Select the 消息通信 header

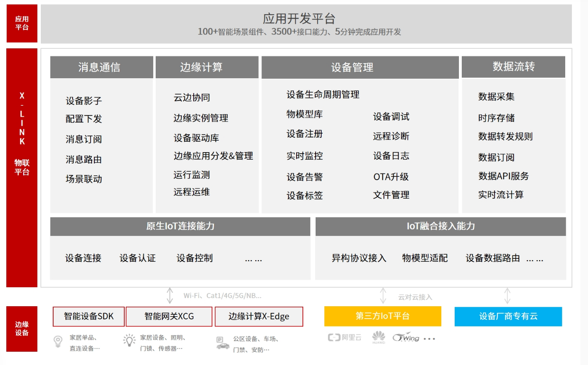(102, 67)
